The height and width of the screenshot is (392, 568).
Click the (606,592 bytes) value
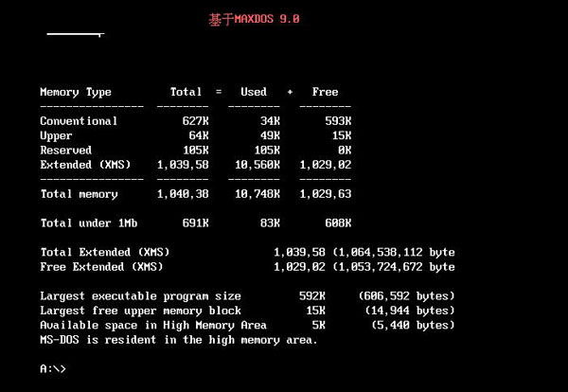click(x=406, y=296)
